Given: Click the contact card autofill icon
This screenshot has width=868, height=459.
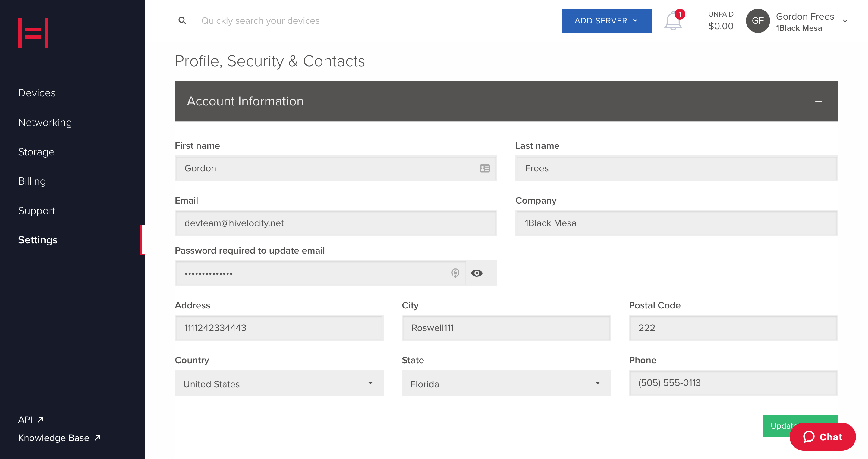Looking at the screenshot, I should [485, 168].
